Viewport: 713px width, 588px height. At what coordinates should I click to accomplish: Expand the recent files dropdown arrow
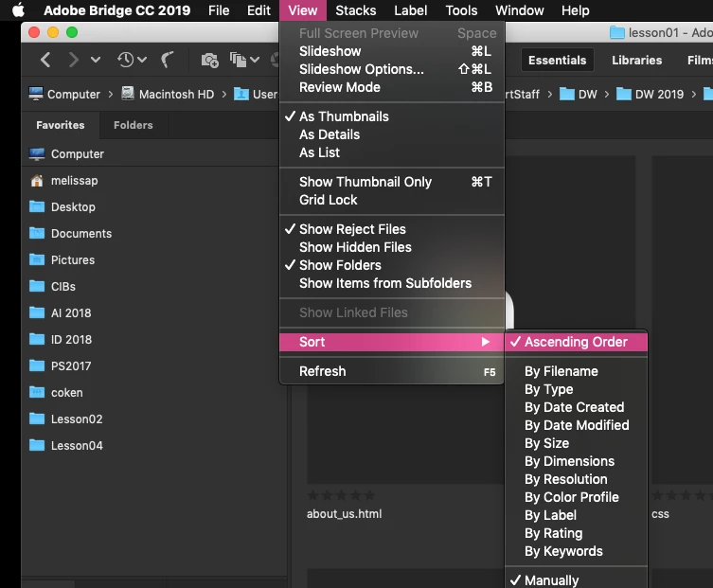(142, 60)
